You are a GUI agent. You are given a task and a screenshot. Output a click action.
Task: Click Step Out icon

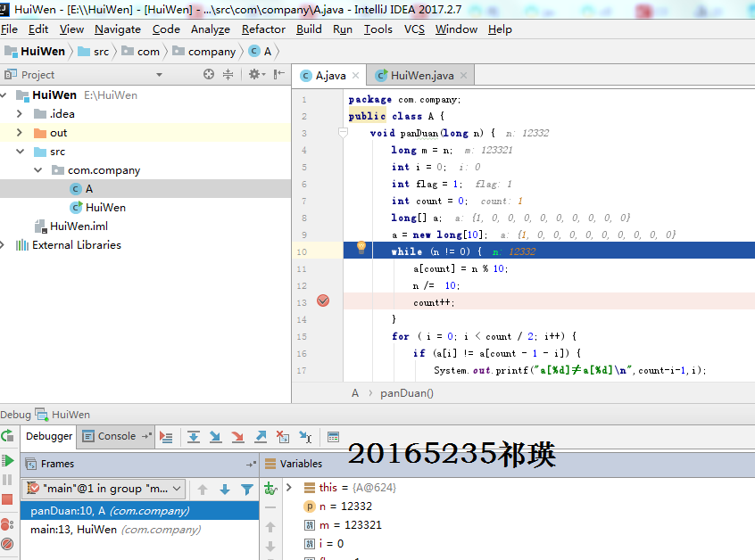click(261, 437)
